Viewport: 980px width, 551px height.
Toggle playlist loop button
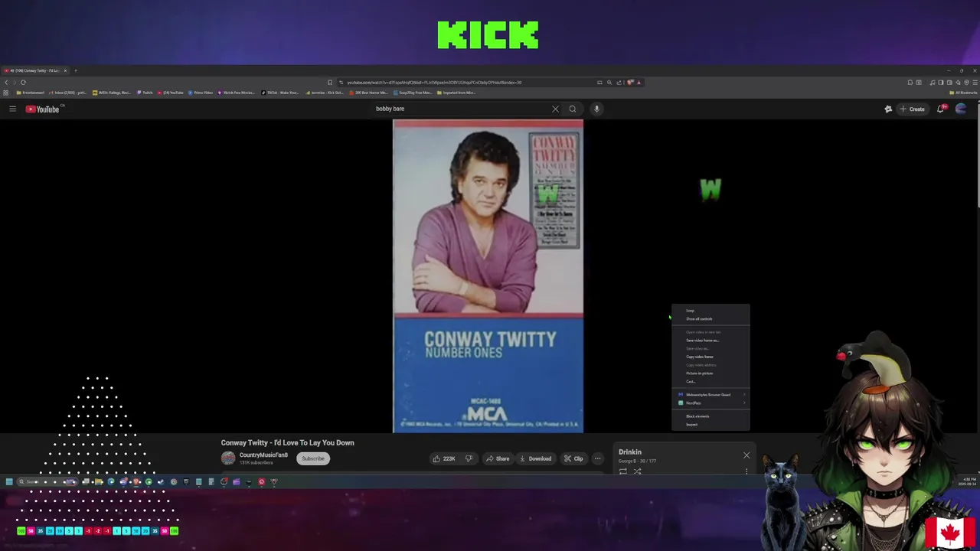coord(623,471)
